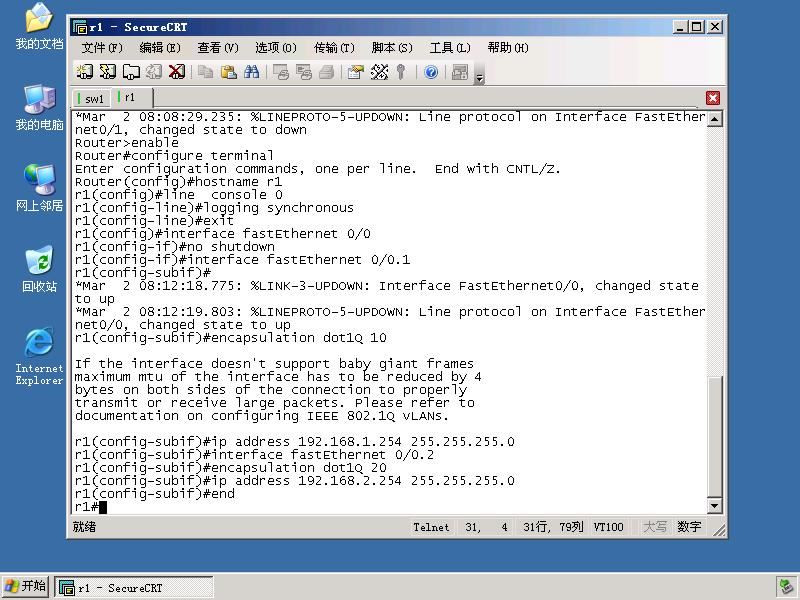The width and height of the screenshot is (800, 600).
Task: Click the Public Key key icon
Action: coord(401,72)
